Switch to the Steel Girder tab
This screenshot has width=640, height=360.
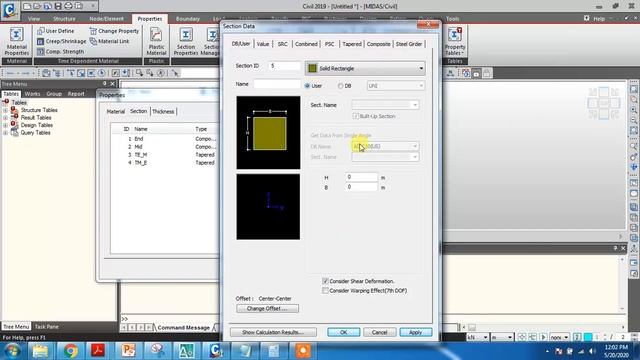point(409,44)
